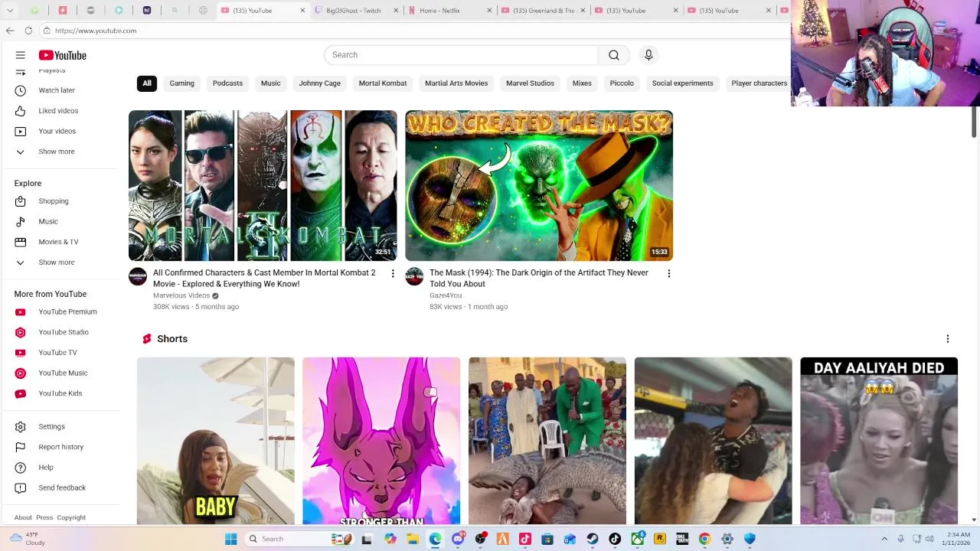
Task: Click the YouTube search input field
Action: (461, 55)
